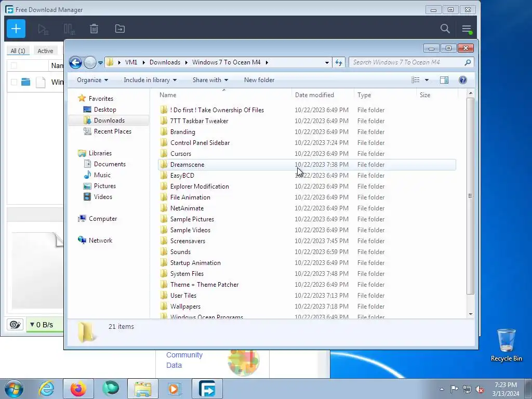Click the network tray icon
Image resolution: width=532 pixels, height=399 pixels.
pos(467,389)
